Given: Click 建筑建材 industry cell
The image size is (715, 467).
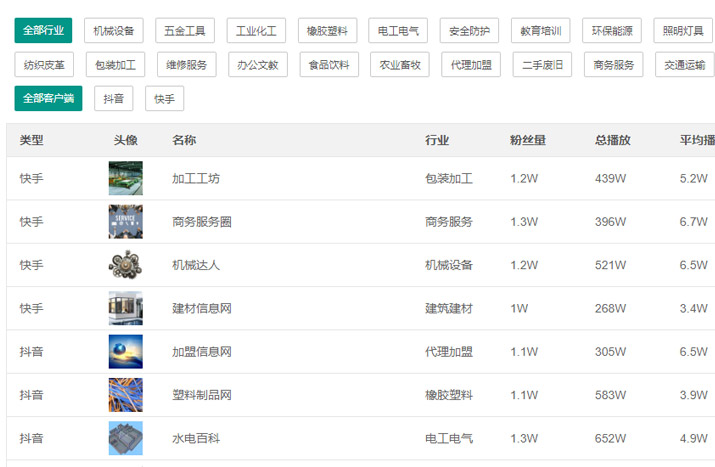Looking at the screenshot, I should pos(449,308).
